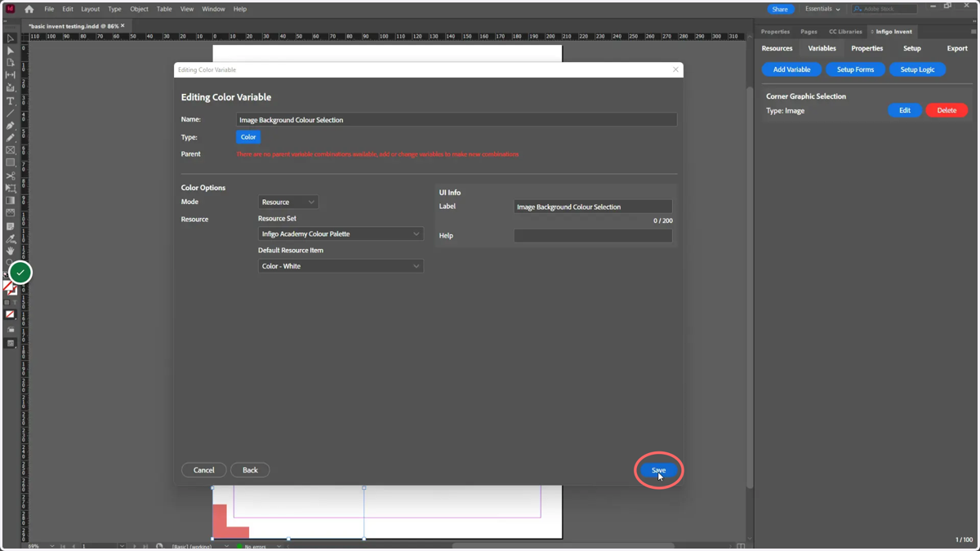Open the Resources tab in Infigo Invent
Image resolution: width=980 pixels, height=551 pixels.
pos(777,48)
